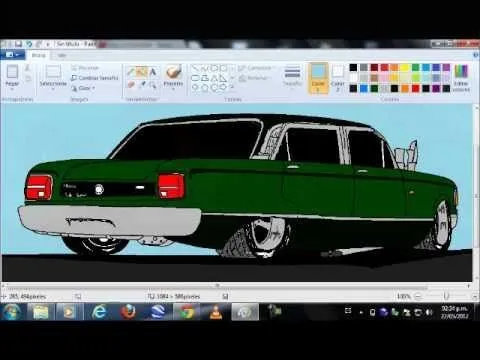Click the zoom out minus button
Viewport: 480px width, 360px height.
418,296
